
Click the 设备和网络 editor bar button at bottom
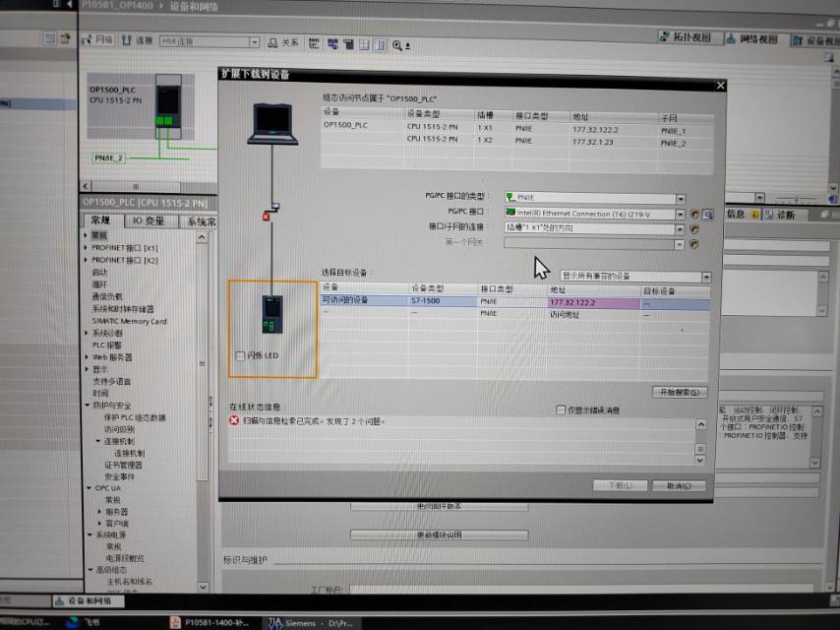[x=89, y=601]
